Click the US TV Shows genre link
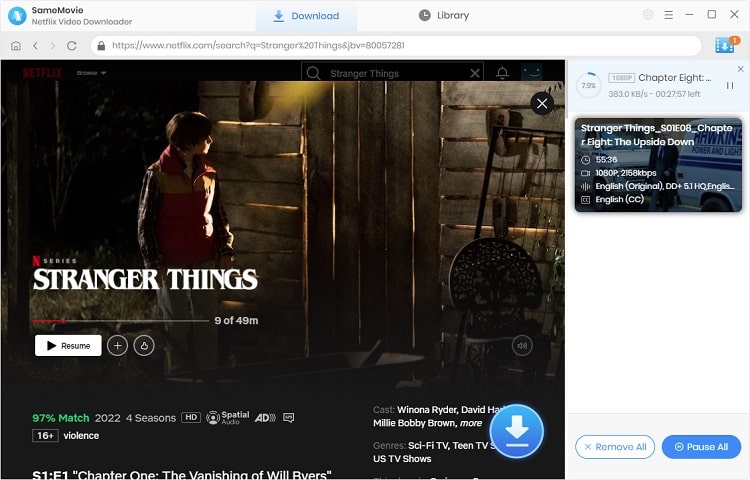 [x=402, y=459]
